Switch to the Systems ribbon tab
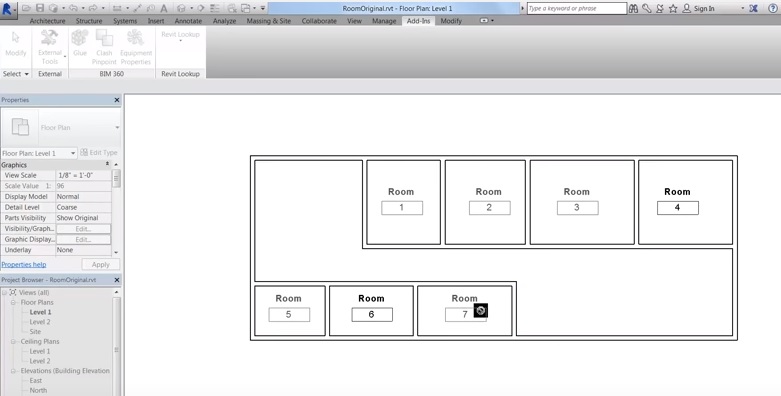The height and width of the screenshot is (396, 781). click(125, 21)
